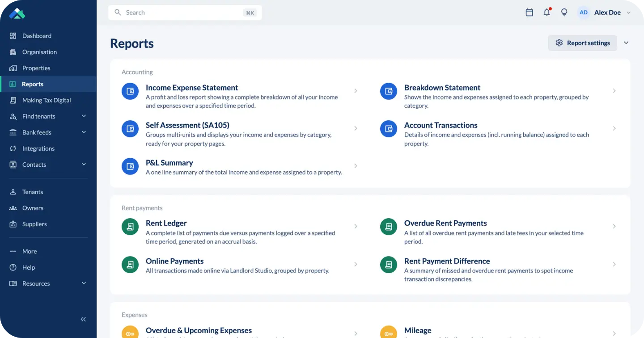Screen dimensions: 644x338
Task: Click the lightbulb tips icon
Action: click(564, 13)
